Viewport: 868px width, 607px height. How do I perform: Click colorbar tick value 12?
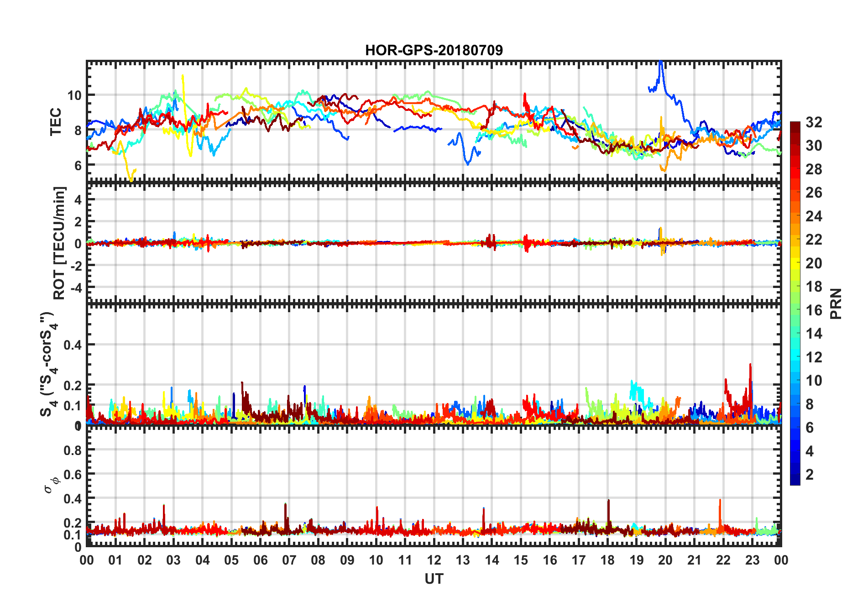(x=814, y=357)
